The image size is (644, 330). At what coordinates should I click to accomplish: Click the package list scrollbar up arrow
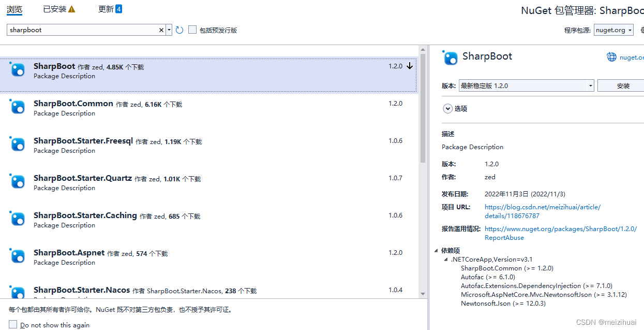[423, 50]
